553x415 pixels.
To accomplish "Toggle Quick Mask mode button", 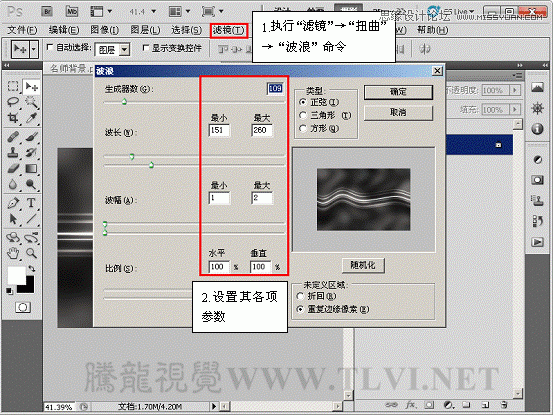I will point(23,307).
